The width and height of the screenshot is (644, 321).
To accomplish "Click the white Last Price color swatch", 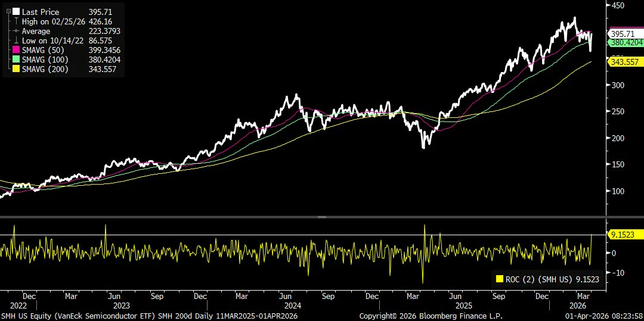I will (16, 12).
